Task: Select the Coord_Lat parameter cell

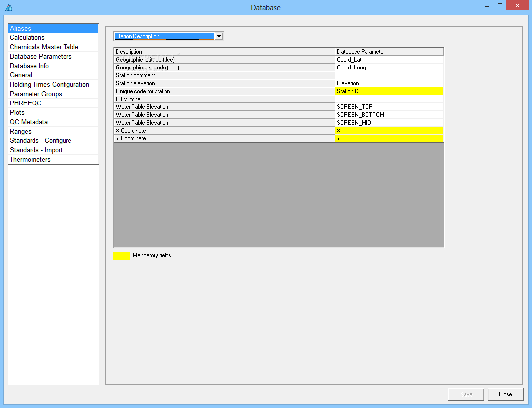Action: coord(389,60)
